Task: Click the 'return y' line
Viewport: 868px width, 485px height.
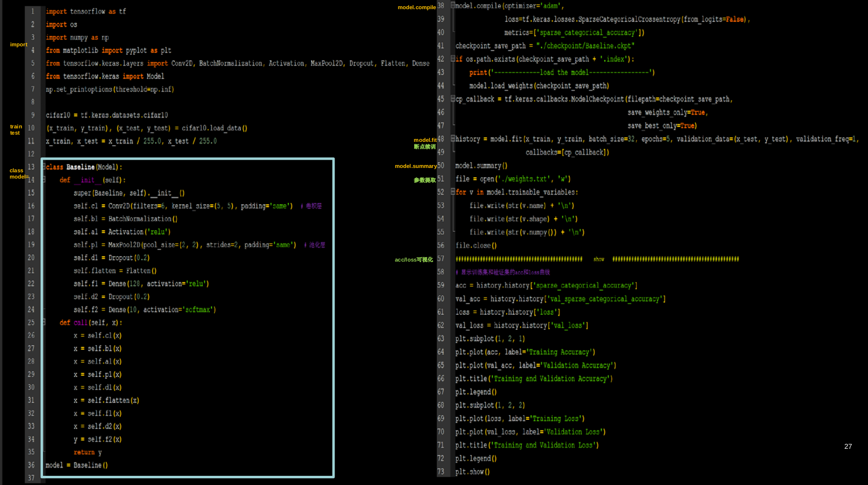Action: click(88, 453)
